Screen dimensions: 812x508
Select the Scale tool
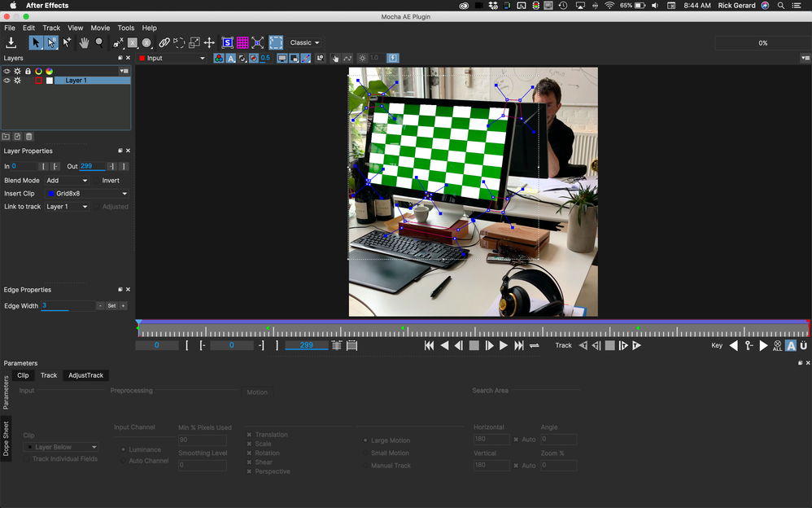click(x=194, y=42)
